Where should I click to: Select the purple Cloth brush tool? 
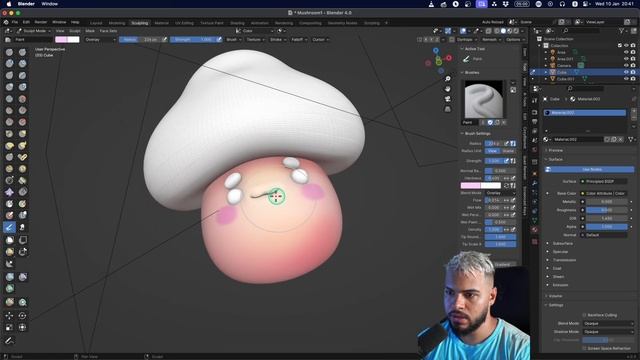pos(9,192)
